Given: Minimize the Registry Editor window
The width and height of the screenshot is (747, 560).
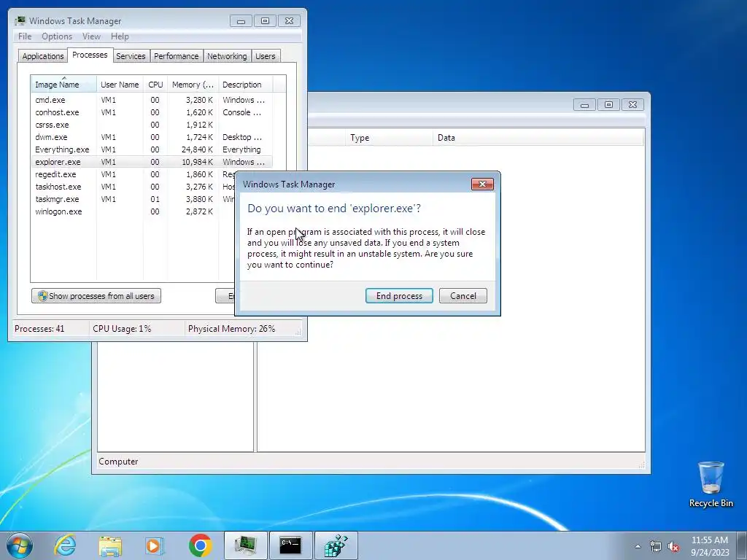Looking at the screenshot, I should [x=584, y=105].
